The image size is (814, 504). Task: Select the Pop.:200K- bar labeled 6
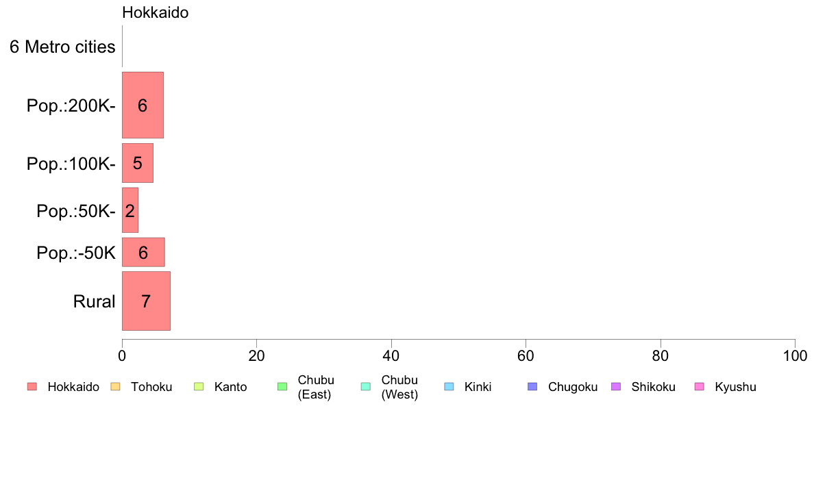(x=143, y=105)
